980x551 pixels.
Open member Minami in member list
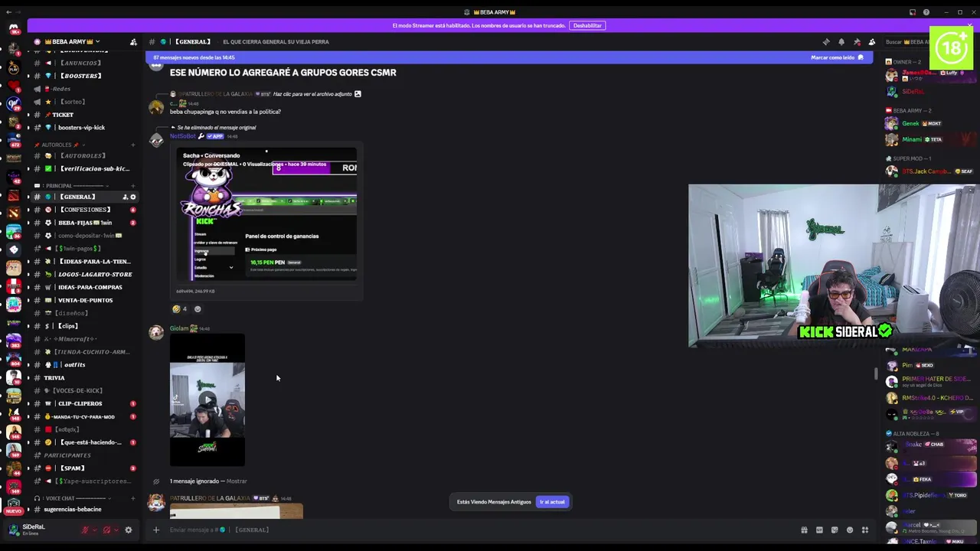coord(929,139)
